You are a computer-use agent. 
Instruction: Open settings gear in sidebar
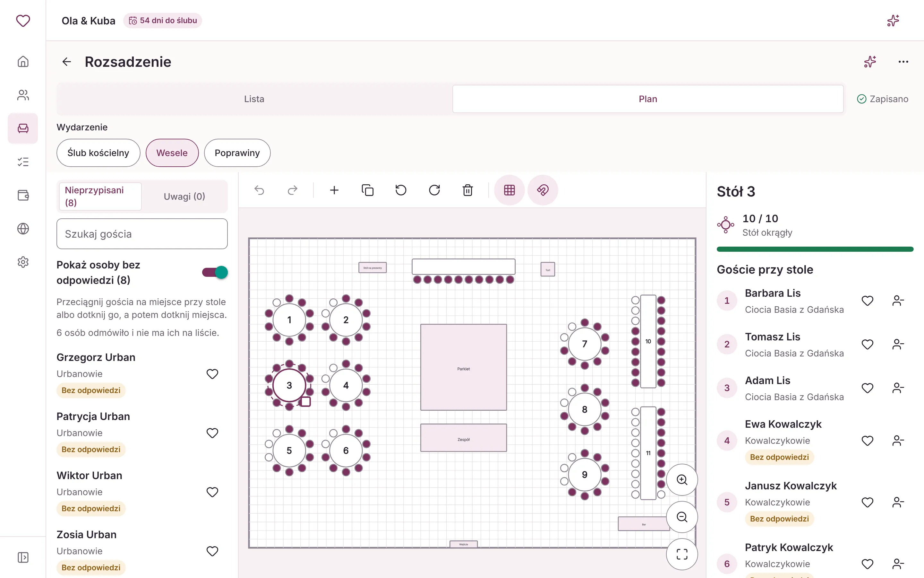23,262
